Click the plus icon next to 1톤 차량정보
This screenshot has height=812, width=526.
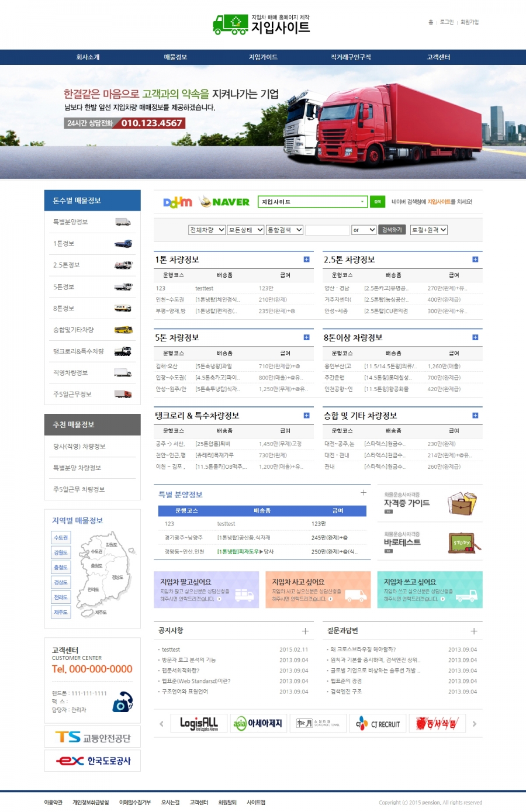306,260
